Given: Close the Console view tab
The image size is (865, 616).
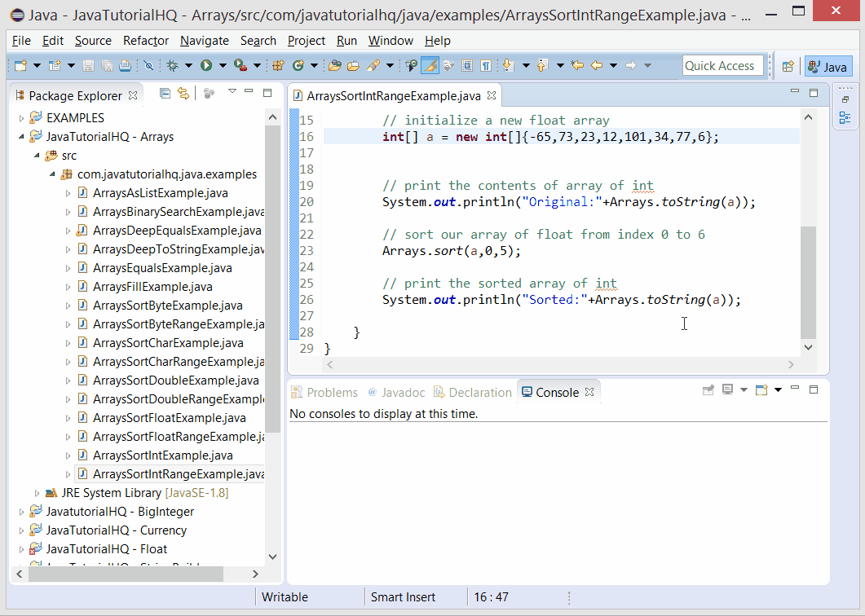Looking at the screenshot, I should pos(589,392).
